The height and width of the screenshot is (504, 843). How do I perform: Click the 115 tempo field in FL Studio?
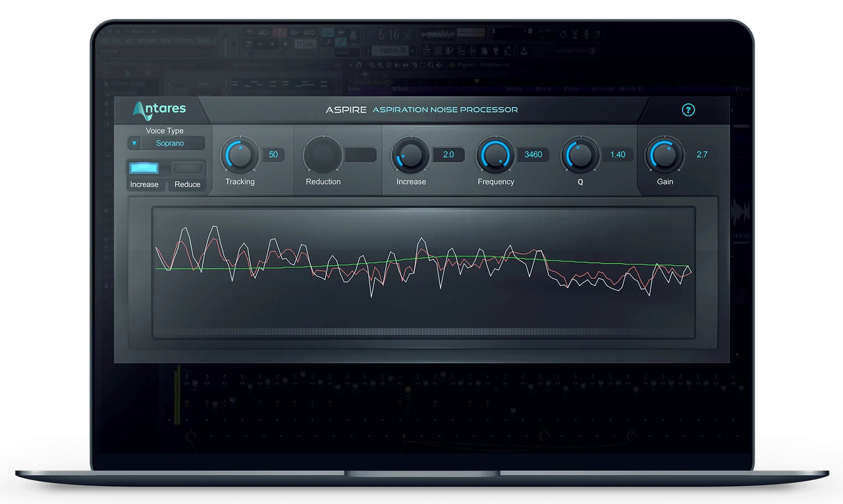(x=305, y=44)
